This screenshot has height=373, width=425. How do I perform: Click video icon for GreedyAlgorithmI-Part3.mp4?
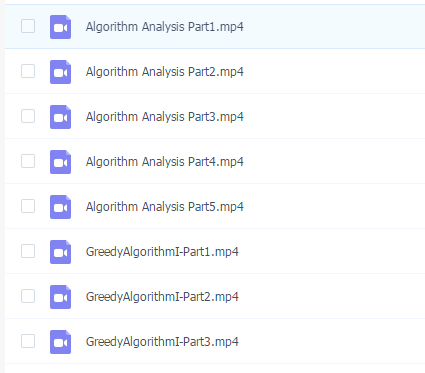[x=60, y=342]
